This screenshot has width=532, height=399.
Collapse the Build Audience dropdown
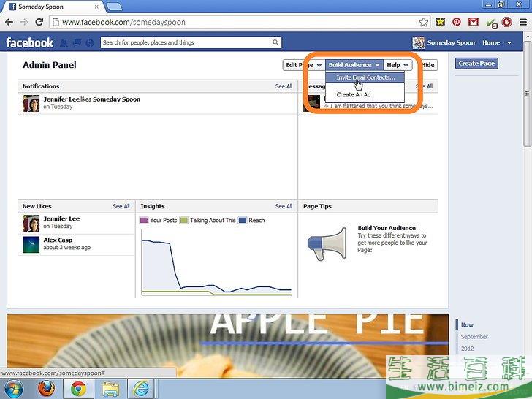click(354, 65)
